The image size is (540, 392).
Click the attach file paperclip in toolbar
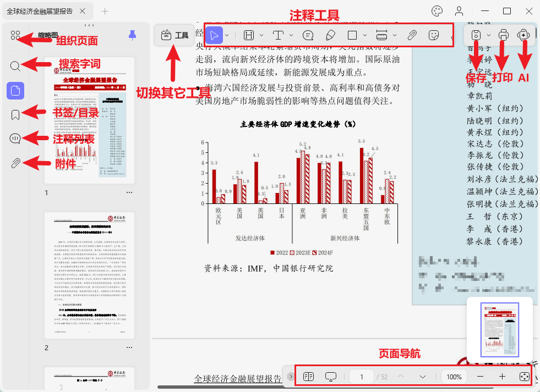point(412,35)
